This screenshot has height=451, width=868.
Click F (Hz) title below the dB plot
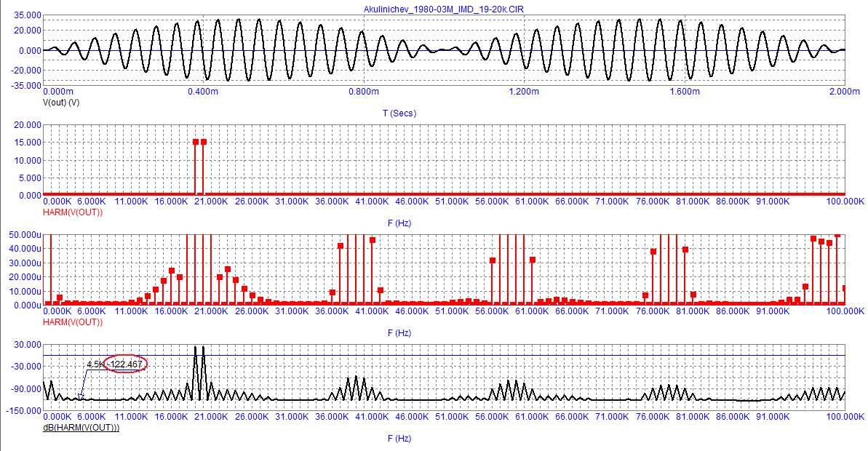(399, 439)
